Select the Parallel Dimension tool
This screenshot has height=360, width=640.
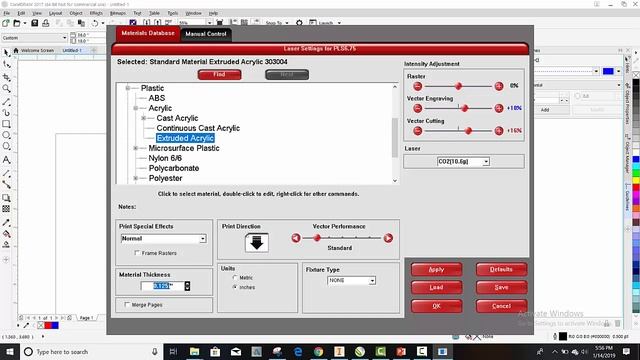point(6,173)
